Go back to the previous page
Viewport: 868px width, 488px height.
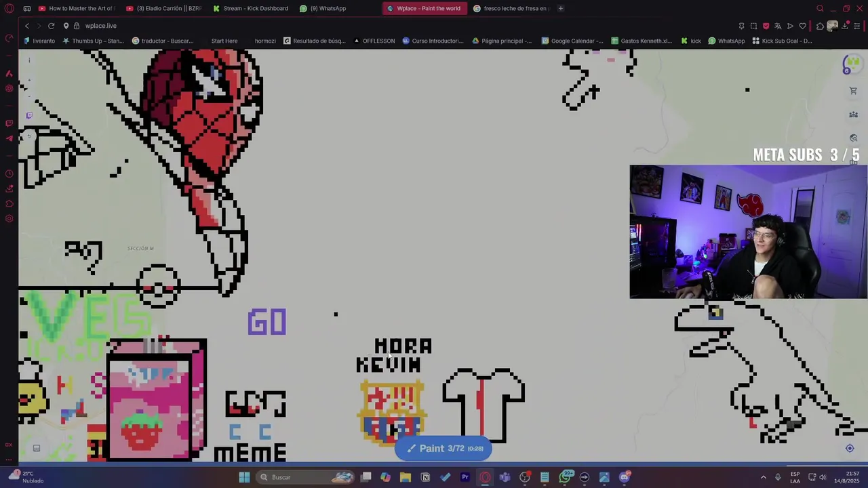(x=27, y=26)
